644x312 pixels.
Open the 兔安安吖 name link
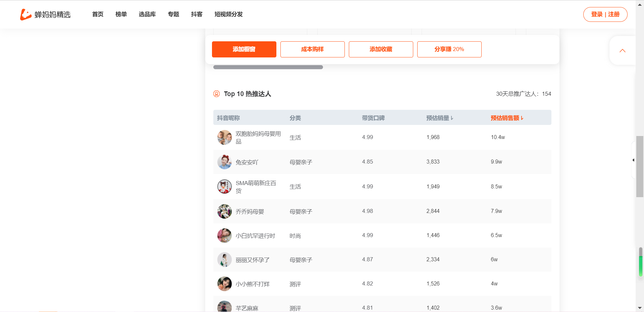tap(247, 162)
